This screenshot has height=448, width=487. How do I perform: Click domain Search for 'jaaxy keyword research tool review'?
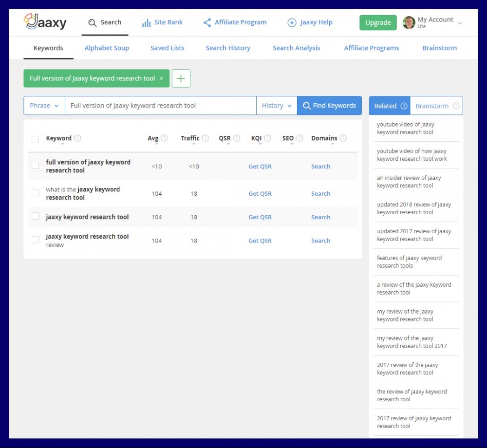pyautogui.click(x=321, y=241)
